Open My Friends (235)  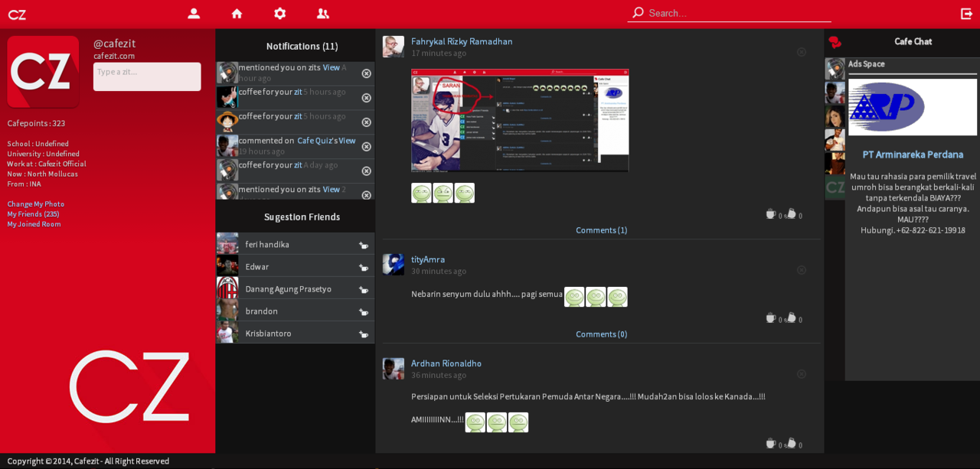[x=33, y=214]
